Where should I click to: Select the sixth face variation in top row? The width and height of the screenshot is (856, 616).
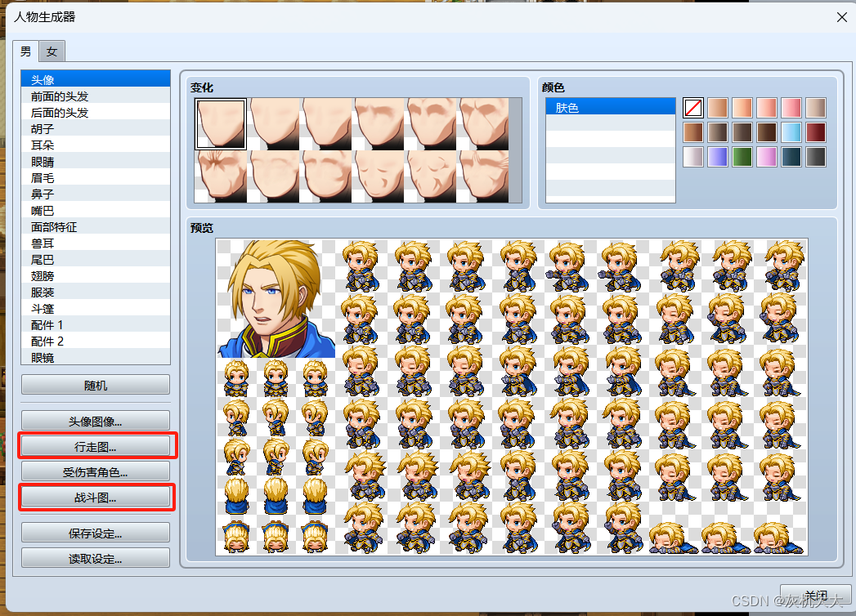coord(482,124)
